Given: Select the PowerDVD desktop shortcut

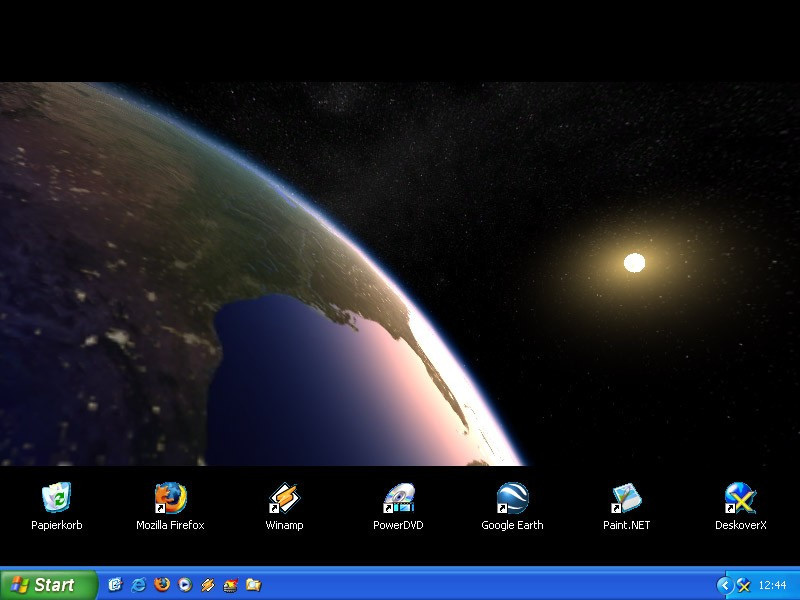Looking at the screenshot, I should click(398, 506).
